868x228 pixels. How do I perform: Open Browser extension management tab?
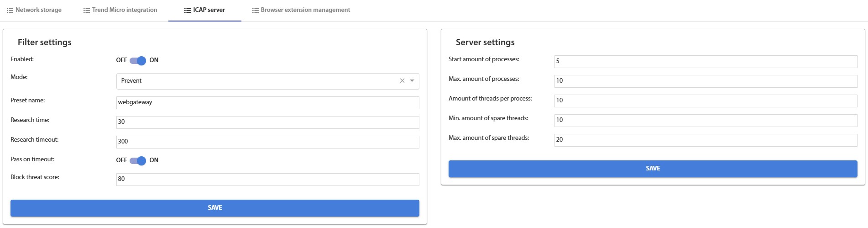tap(301, 10)
